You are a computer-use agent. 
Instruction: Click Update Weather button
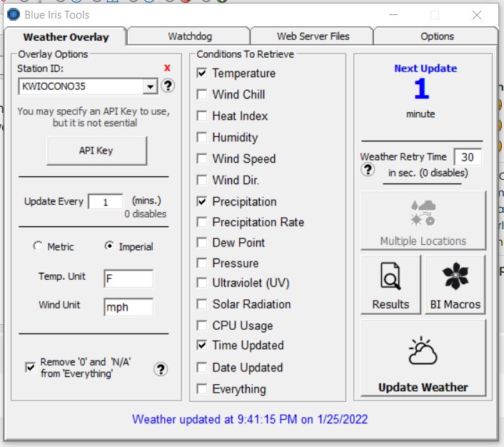click(x=423, y=358)
